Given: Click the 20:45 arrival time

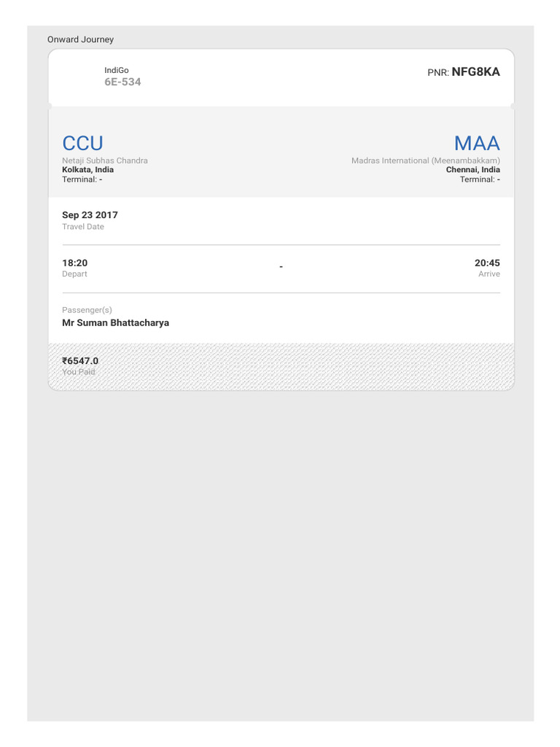Looking at the screenshot, I should click(x=487, y=263).
